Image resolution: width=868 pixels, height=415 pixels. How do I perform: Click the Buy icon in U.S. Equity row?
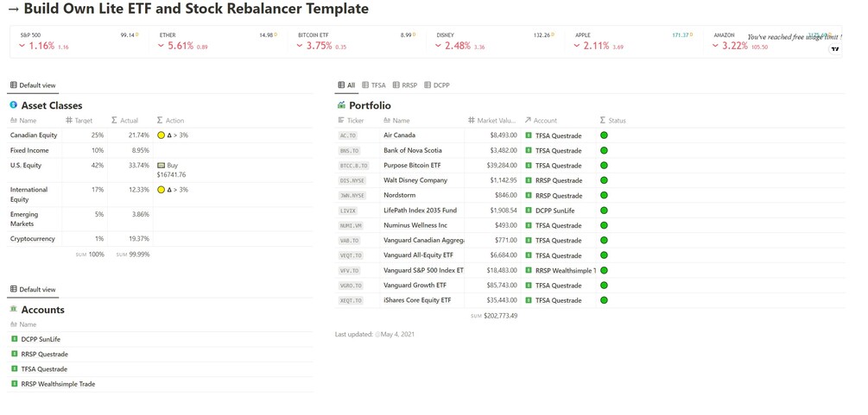click(x=162, y=166)
